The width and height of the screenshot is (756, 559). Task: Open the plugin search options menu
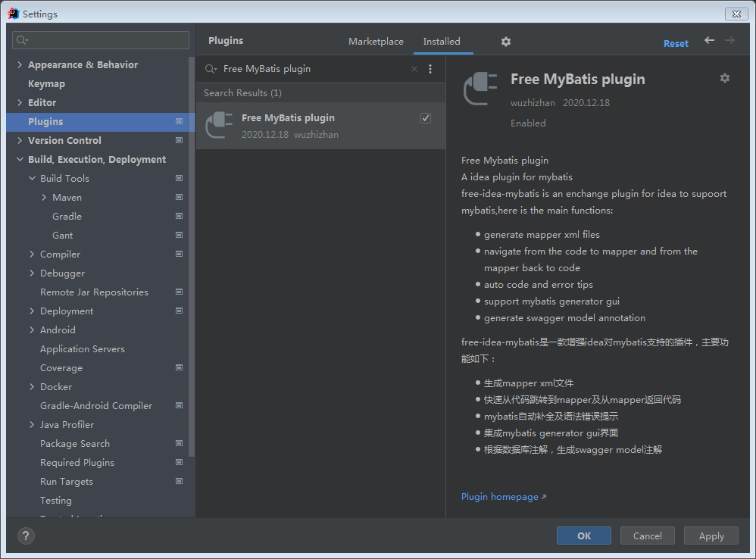[430, 69]
